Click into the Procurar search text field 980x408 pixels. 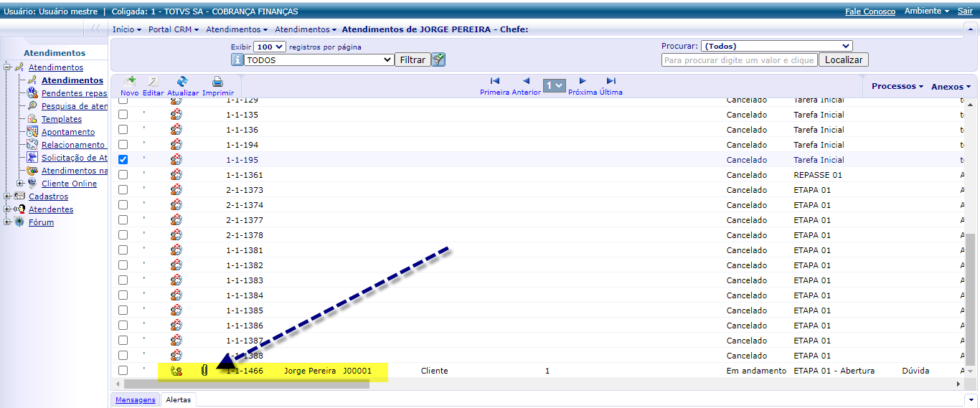739,60
